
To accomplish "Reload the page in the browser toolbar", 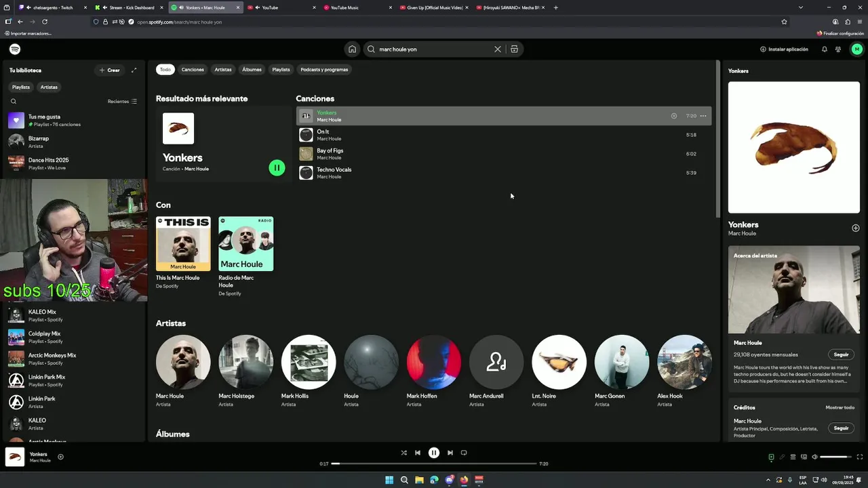I will [45, 22].
